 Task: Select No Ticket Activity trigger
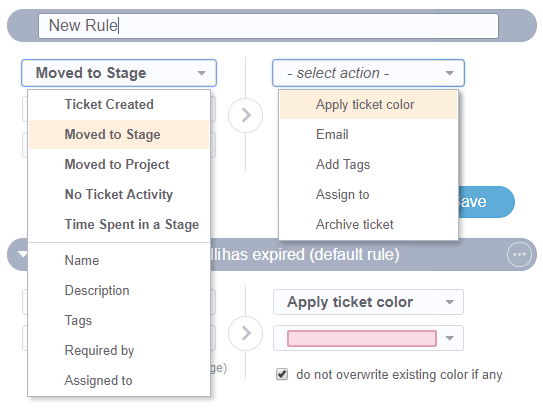click(x=119, y=194)
